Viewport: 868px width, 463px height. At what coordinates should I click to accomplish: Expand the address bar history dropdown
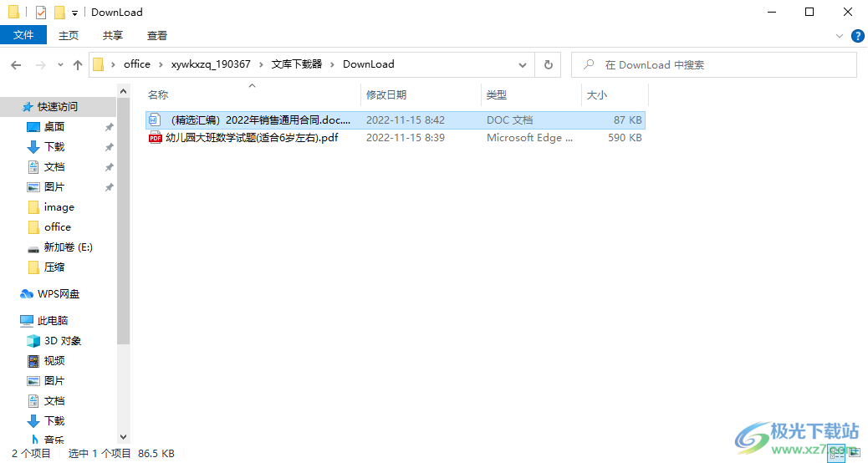click(x=522, y=65)
